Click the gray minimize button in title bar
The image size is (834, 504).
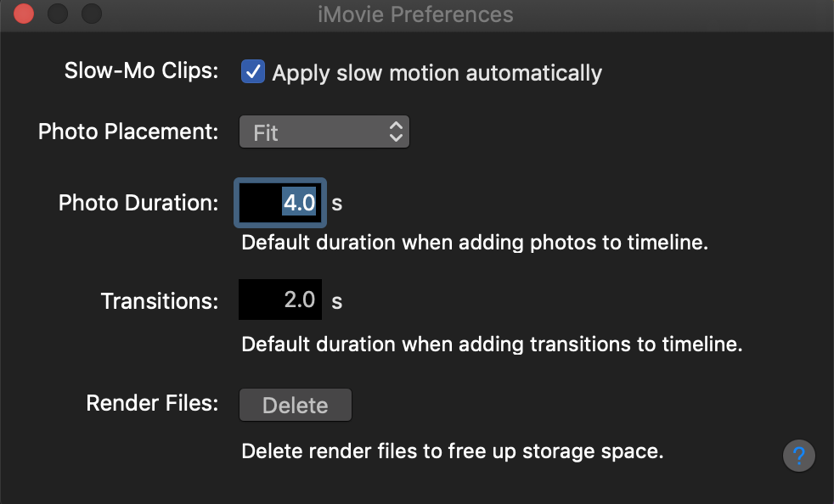pyautogui.click(x=58, y=14)
